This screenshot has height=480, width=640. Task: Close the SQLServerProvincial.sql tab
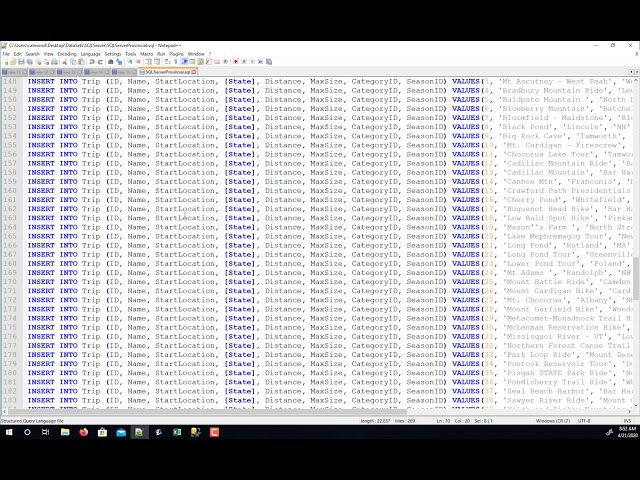coord(194,72)
